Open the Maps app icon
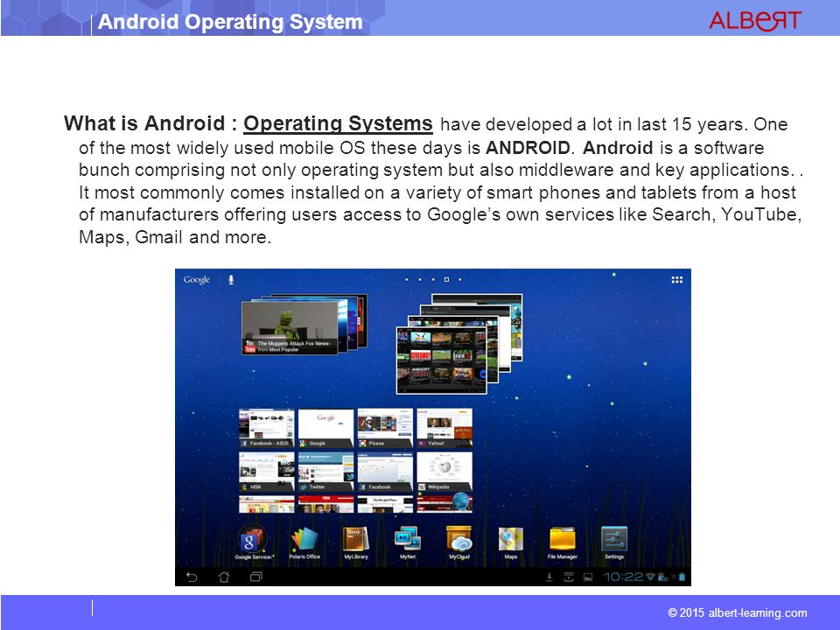This screenshot has width=840, height=630. click(x=510, y=541)
